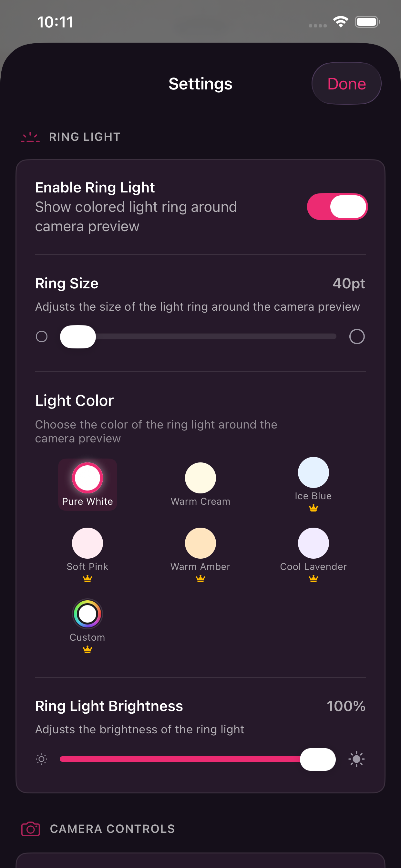Select the Warm Cream light color

pyautogui.click(x=200, y=478)
